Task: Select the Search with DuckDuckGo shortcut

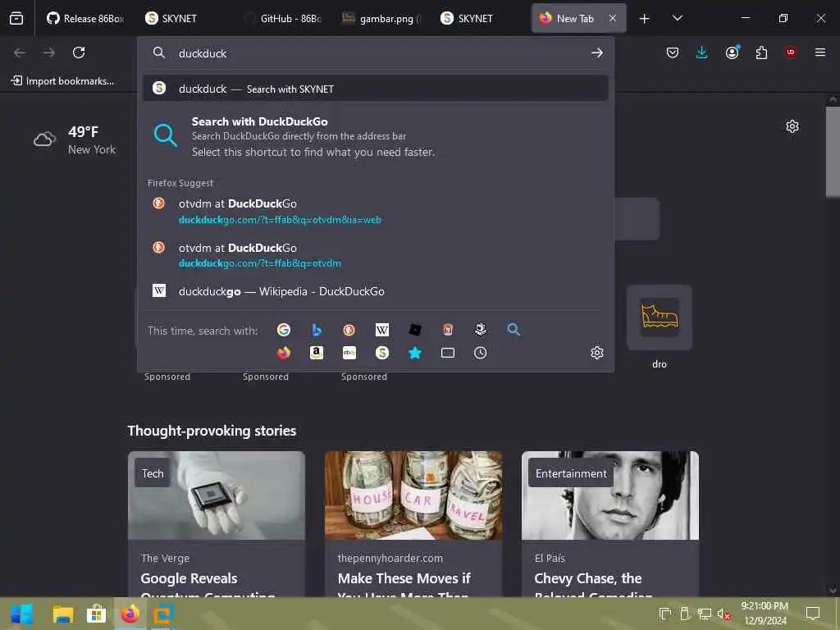Action: click(375, 136)
